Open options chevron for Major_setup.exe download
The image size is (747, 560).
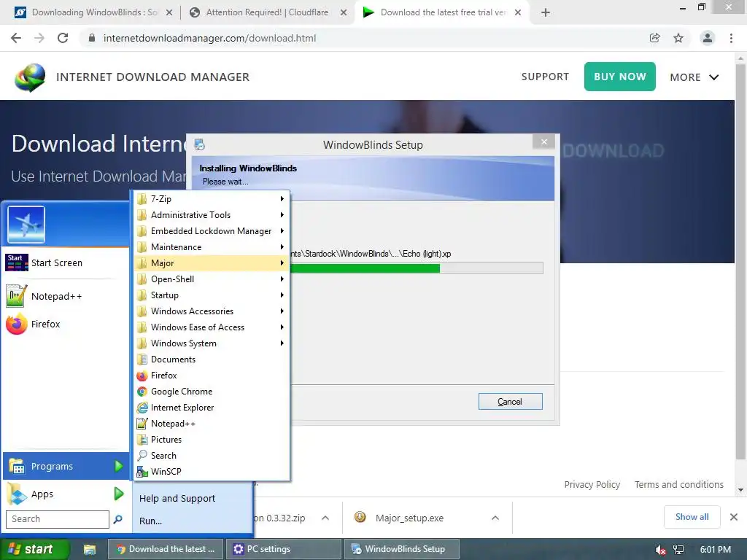pyautogui.click(x=495, y=518)
